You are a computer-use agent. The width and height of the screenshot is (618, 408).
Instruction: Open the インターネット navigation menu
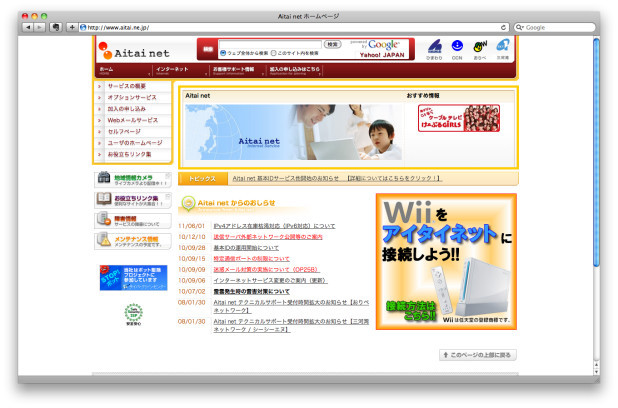coord(181,71)
